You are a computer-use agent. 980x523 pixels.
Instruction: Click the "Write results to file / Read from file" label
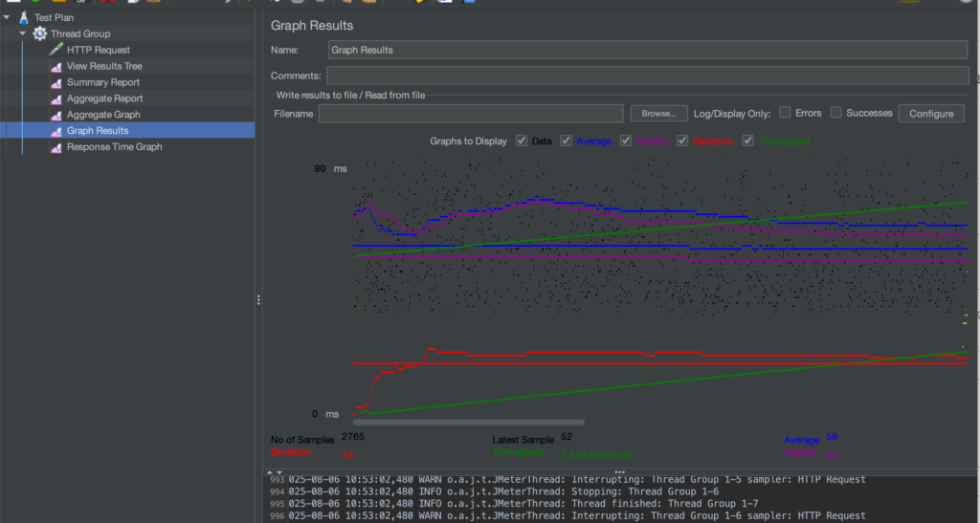pos(350,95)
